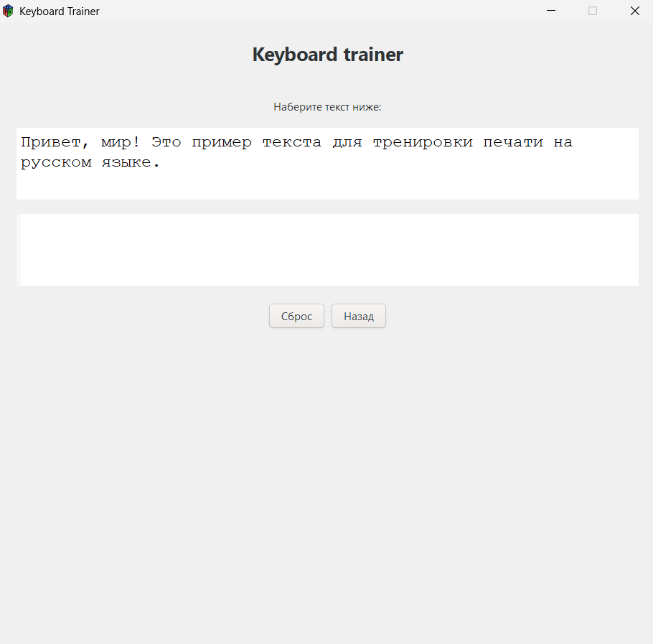
Task: Select the word русском in the text
Action: pyautogui.click(x=56, y=162)
